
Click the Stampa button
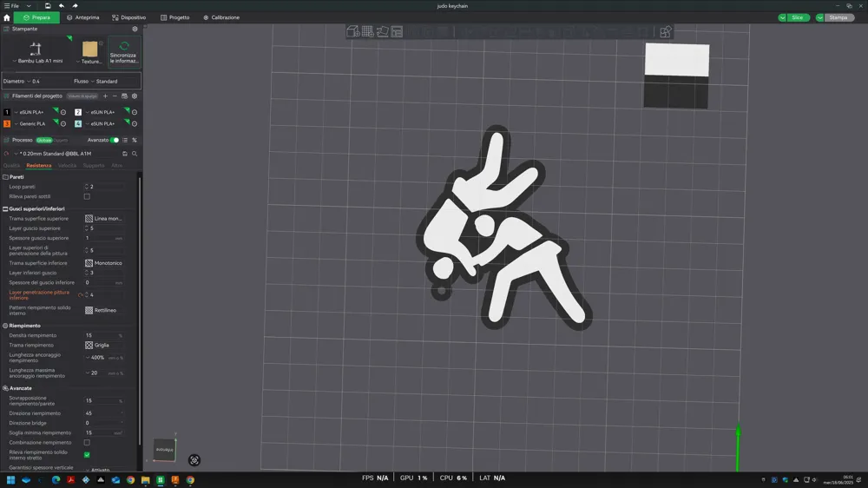coord(838,17)
